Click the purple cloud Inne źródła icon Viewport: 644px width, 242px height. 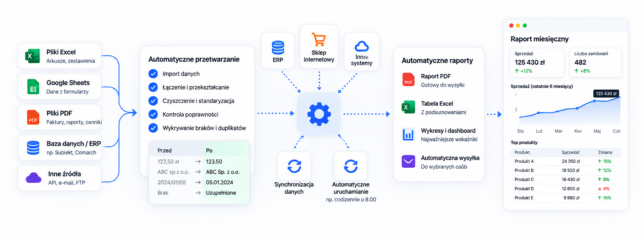(33, 178)
